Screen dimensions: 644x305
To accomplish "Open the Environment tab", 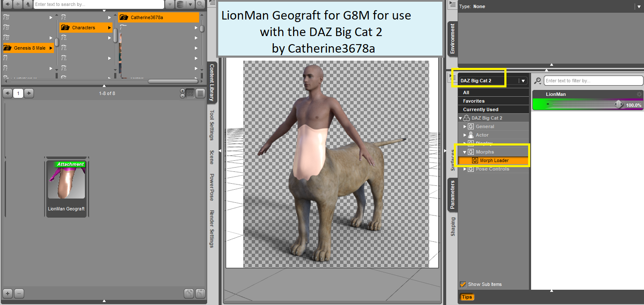I will pos(453,39).
